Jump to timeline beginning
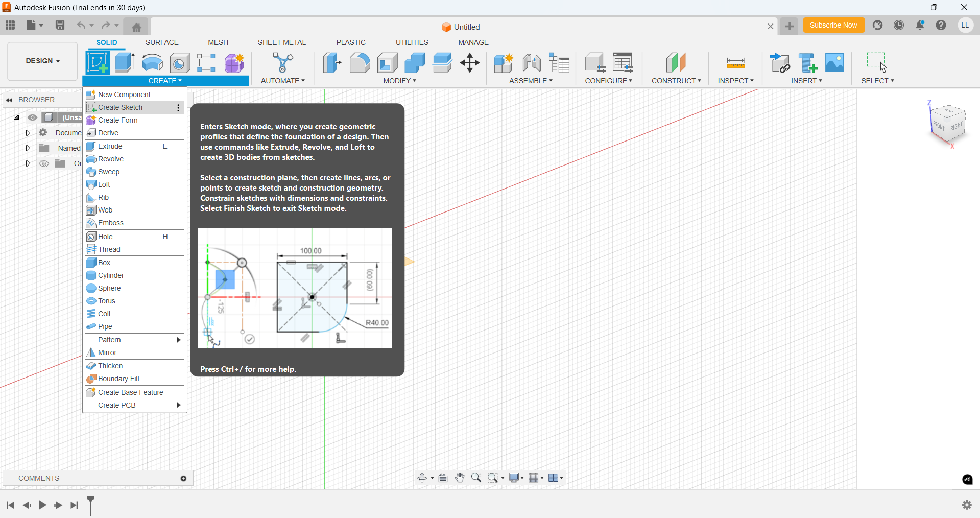Image resolution: width=980 pixels, height=518 pixels. point(10,505)
